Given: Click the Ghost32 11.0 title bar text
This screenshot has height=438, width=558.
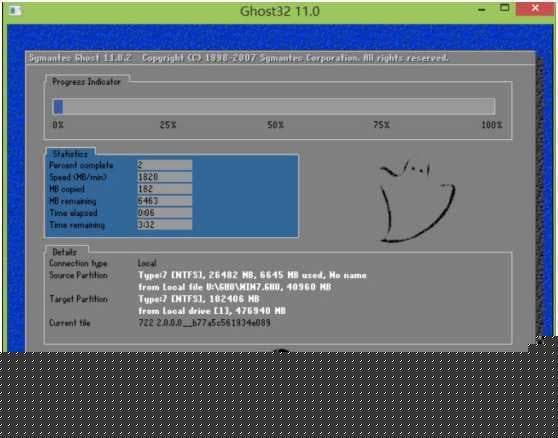Looking at the screenshot, I should click(x=280, y=11).
